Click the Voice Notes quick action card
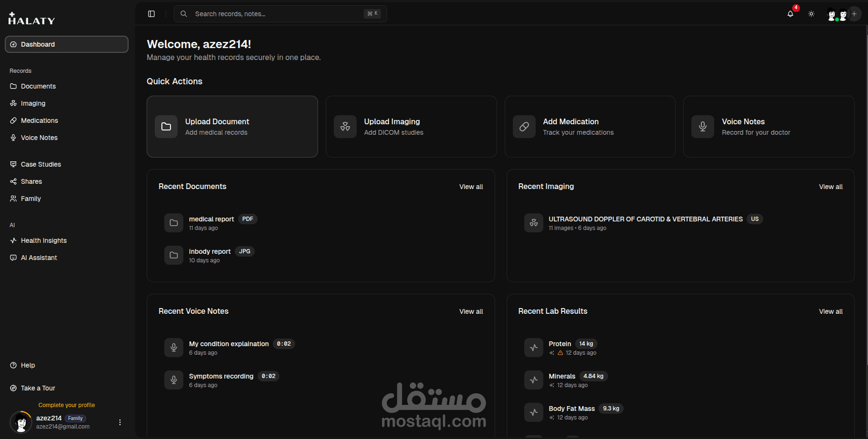The image size is (868, 439). (x=769, y=127)
